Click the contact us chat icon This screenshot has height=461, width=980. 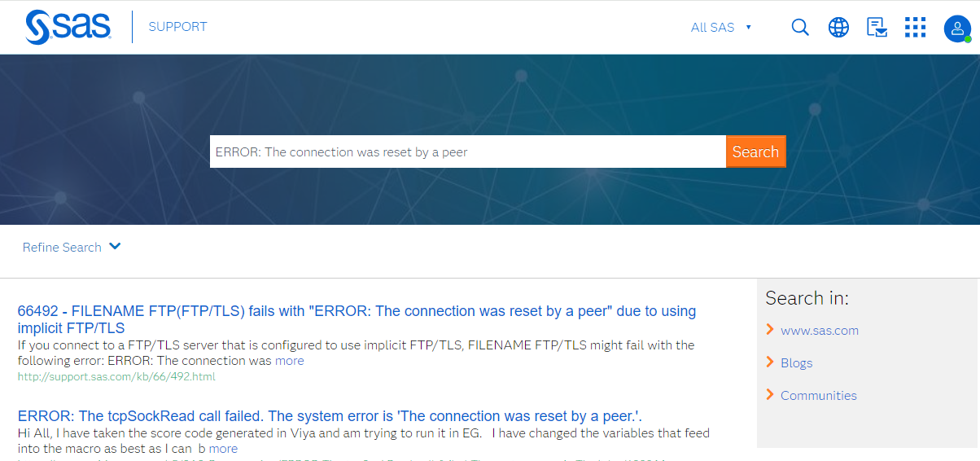tap(877, 28)
